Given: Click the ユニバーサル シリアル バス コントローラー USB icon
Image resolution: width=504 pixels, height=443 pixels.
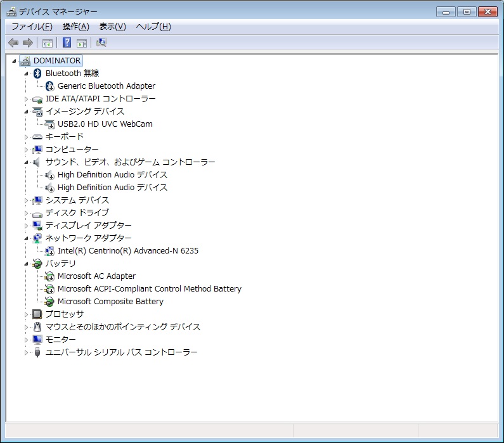Looking at the screenshot, I should click(x=37, y=352).
